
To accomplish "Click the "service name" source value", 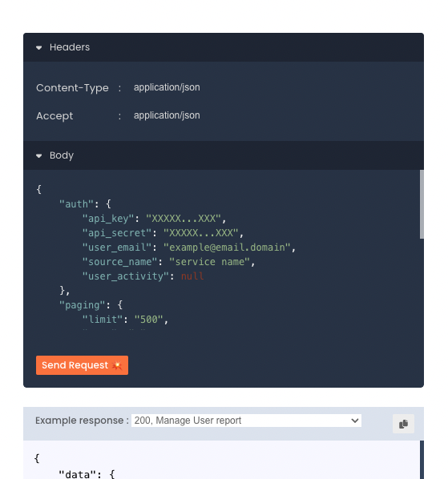I will (x=209, y=262).
